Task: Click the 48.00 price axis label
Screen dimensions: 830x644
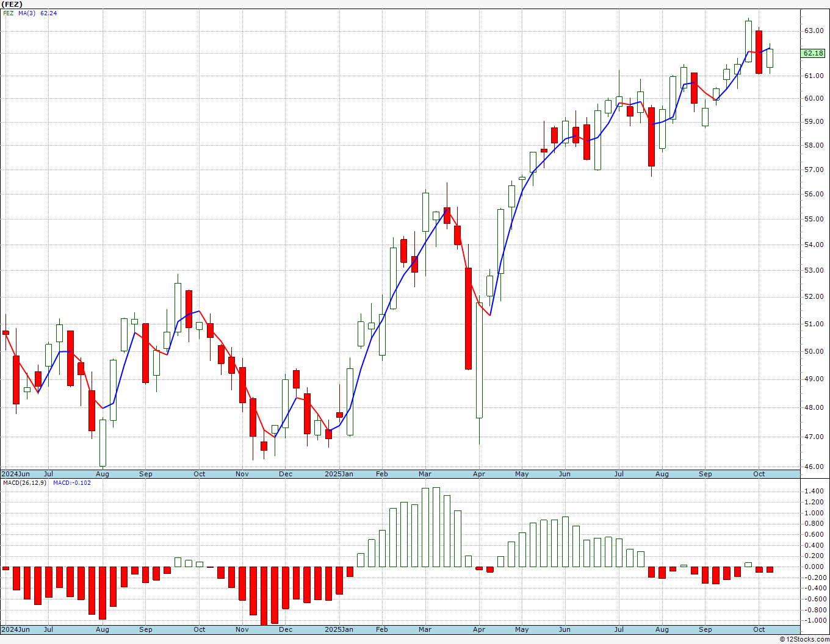Action: 813,407
